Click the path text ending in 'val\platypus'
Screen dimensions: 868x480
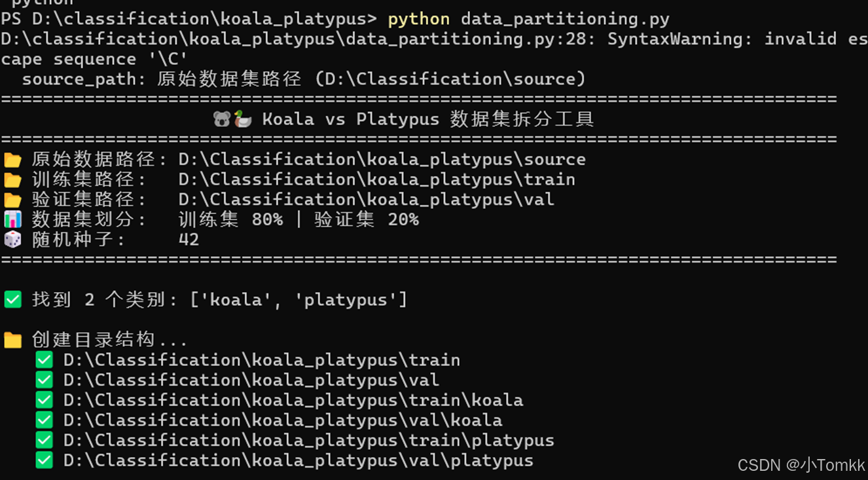point(298,460)
